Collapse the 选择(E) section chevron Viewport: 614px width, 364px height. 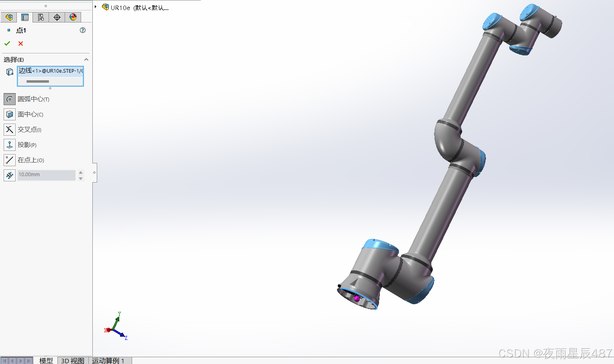[x=86, y=59]
